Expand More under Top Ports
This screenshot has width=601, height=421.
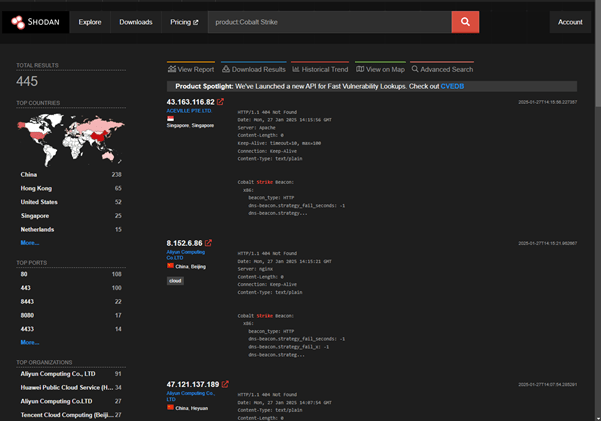click(x=30, y=342)
